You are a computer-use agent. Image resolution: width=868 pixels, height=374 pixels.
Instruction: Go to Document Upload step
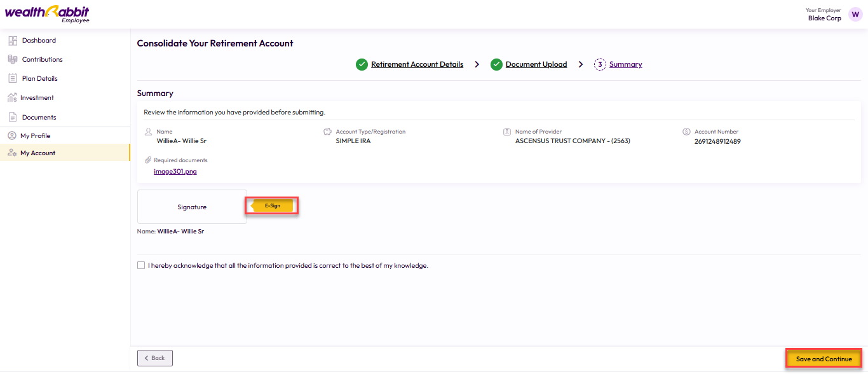(536, 64)
